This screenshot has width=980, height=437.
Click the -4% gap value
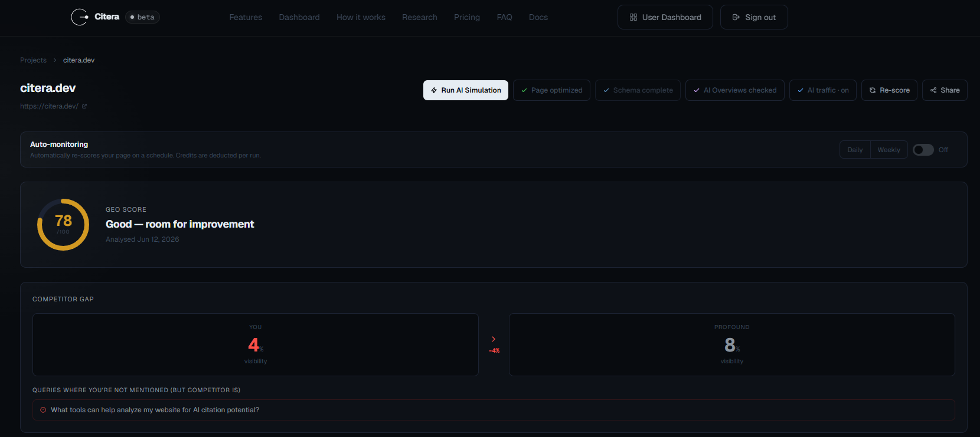pos(494,351)
